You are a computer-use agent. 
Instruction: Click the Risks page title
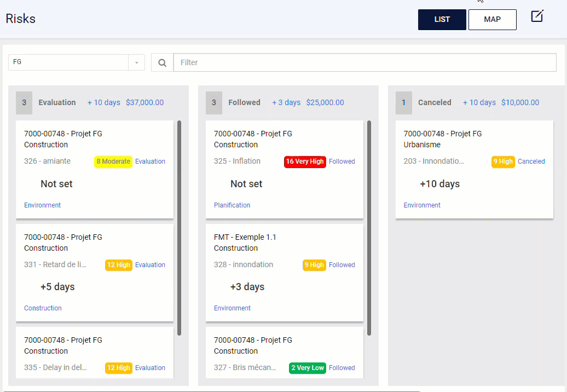point(21,19)
